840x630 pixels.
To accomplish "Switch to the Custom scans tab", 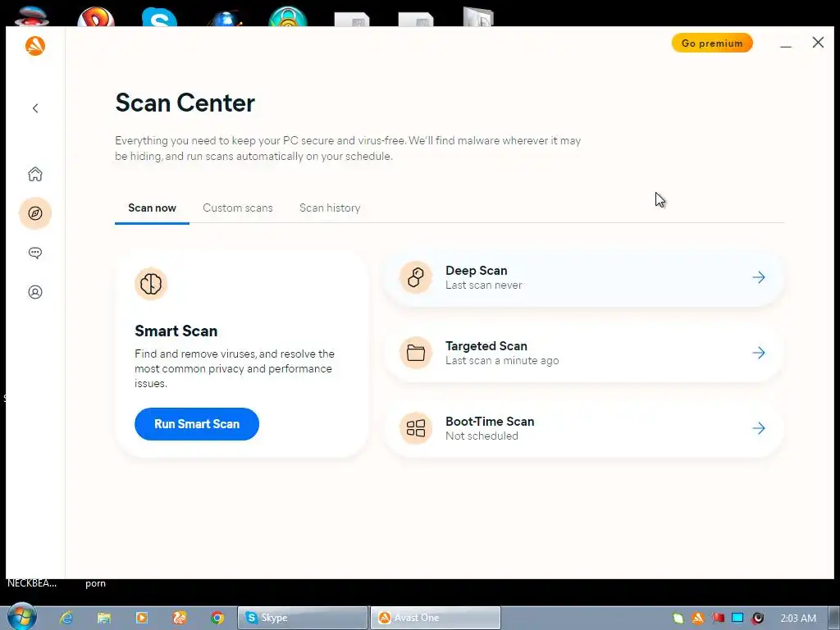I will pyautogui.click(x=238, y=208).
